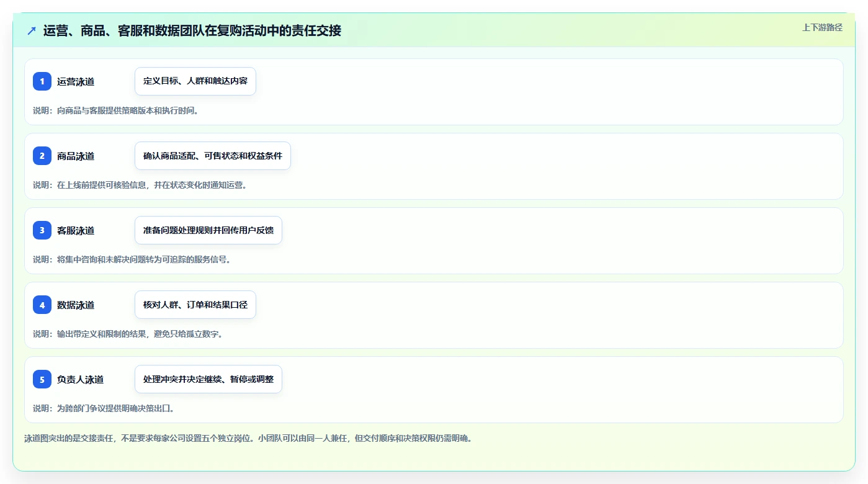Image resolution: width=868 pixels, height=484 pixels.
Task: Click the number 2 badge for 商品泳道
Action: [x=42, y=156]
